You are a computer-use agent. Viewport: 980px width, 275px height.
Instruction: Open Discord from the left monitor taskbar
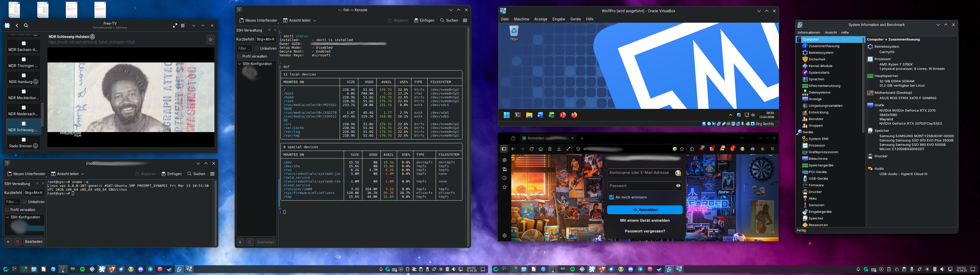(x=141, y=269)
